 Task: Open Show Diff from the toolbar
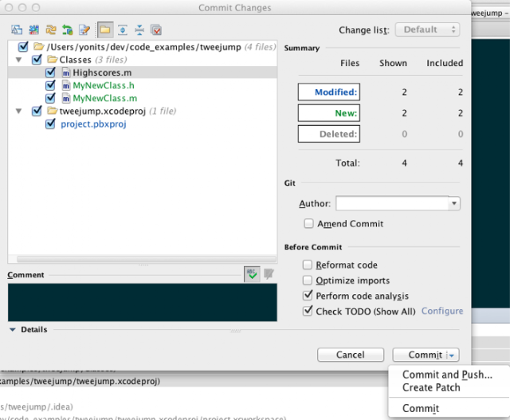(17, 30)
